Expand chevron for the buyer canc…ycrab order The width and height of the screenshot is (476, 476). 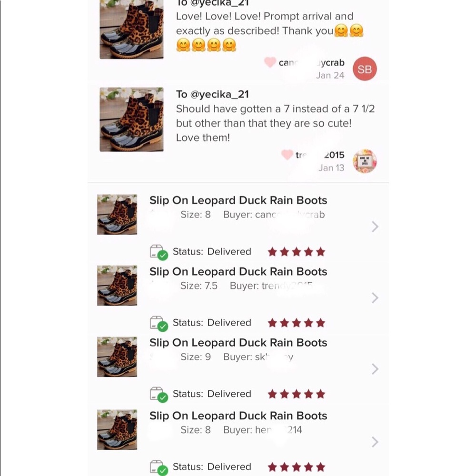375,227
